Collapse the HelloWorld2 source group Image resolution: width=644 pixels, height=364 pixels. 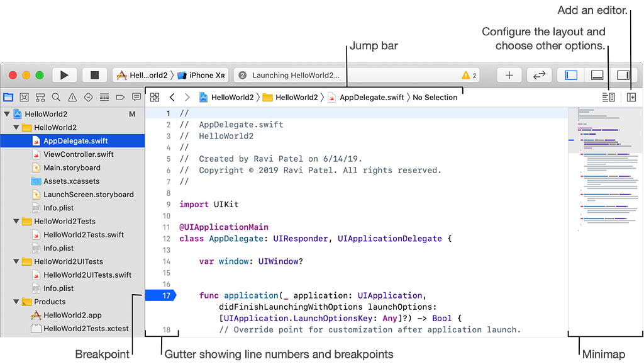(16, 127)
